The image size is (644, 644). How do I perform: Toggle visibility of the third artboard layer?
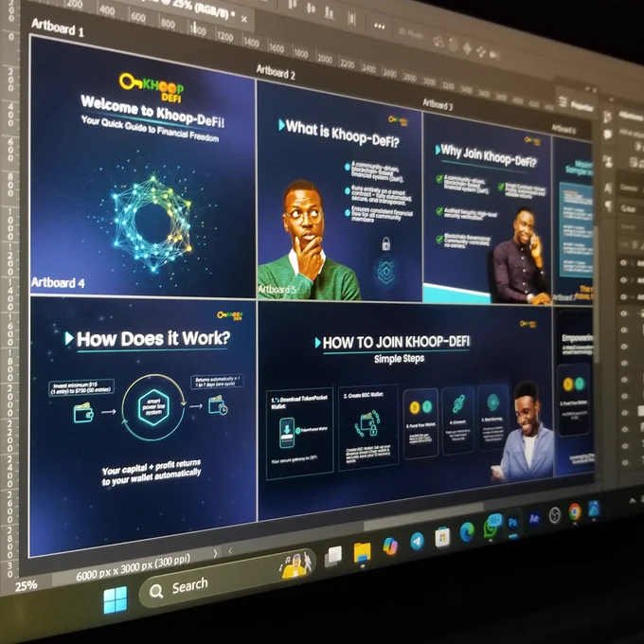[x=624, y=296]
